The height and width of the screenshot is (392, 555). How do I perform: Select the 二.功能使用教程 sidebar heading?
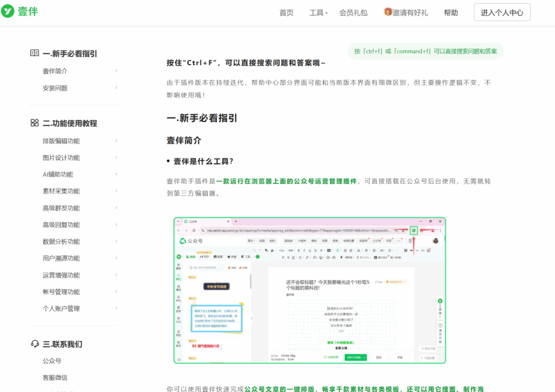pyautogui.click(x=70, y=123)
